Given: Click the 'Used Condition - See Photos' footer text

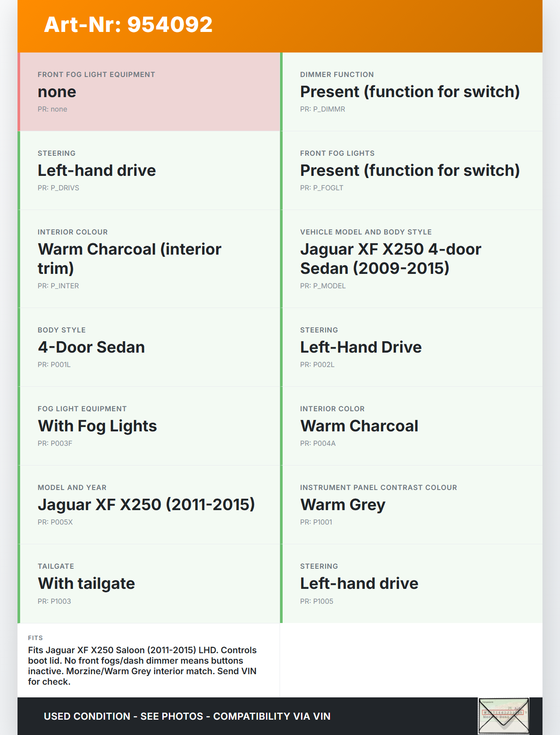Looking at the screenshot, I should (187, 716).
